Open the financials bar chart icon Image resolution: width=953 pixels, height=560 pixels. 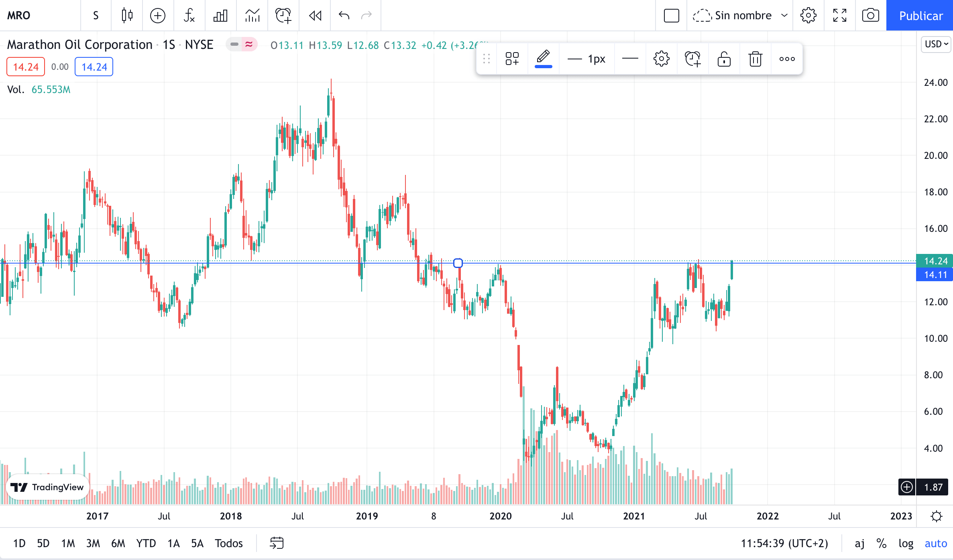pos(220,16)
